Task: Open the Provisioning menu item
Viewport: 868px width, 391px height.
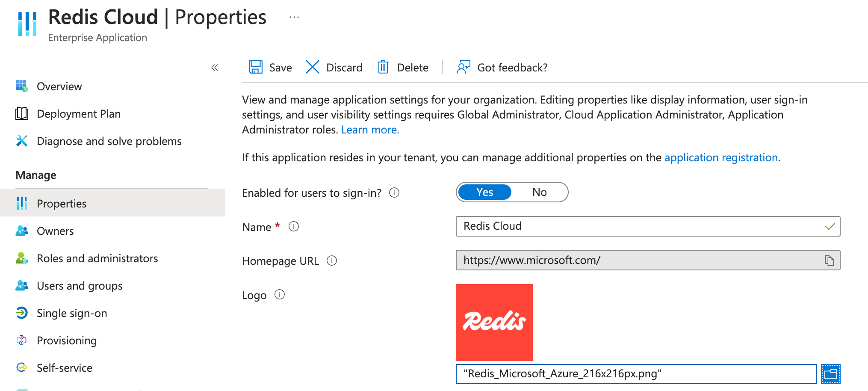Action: pyautogui.click(x=67, y=341)
